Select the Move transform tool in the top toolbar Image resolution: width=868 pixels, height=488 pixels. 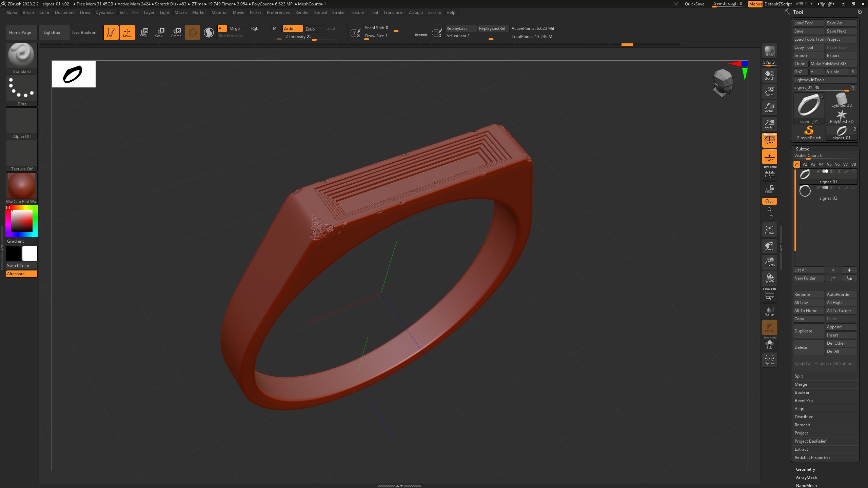pyautogui.click(x=143, y=32)
